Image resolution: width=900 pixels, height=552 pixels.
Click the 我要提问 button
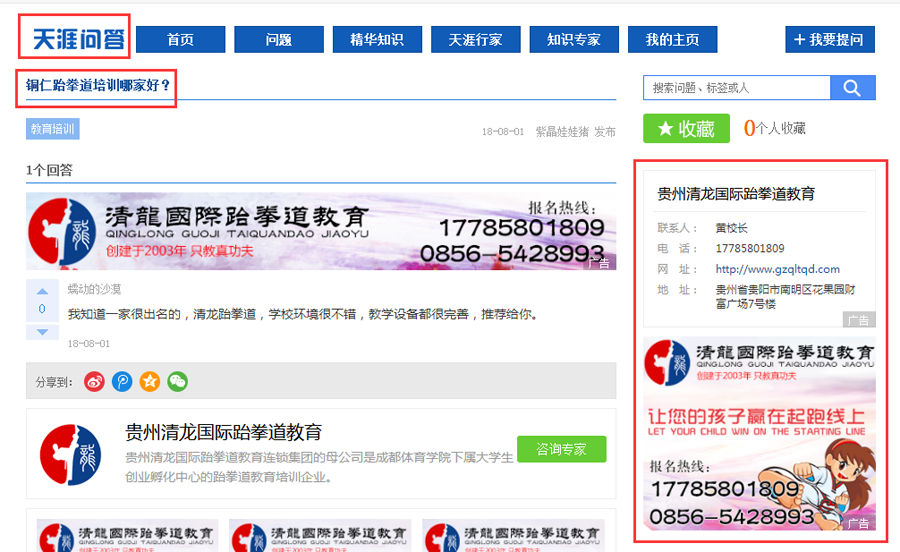coord(830,40)
